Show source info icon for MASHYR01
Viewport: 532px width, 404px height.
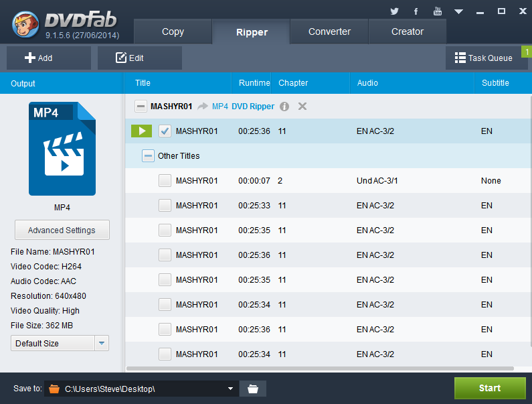[284, 107]
